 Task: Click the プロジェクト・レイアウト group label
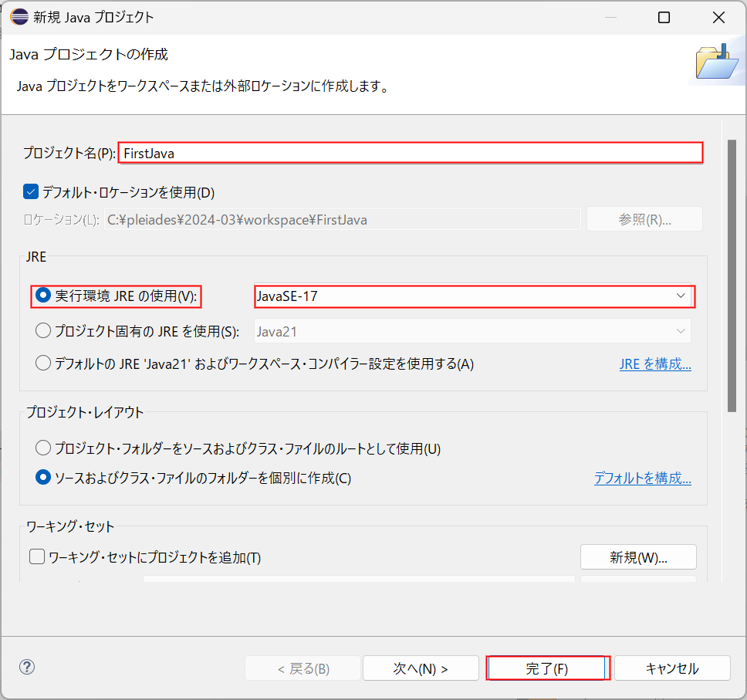(85, 412)
